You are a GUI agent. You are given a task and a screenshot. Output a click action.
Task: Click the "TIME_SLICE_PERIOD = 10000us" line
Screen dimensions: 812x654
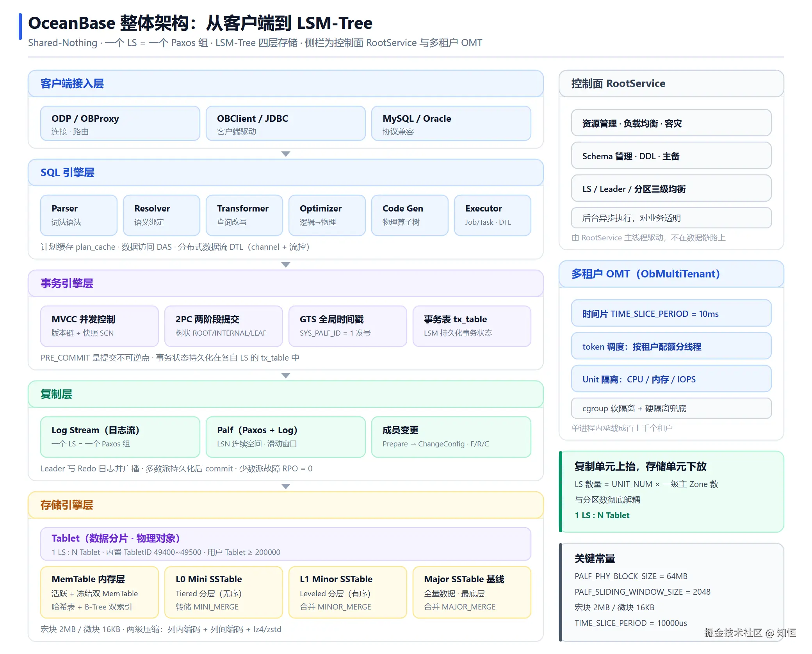[631, 623]
